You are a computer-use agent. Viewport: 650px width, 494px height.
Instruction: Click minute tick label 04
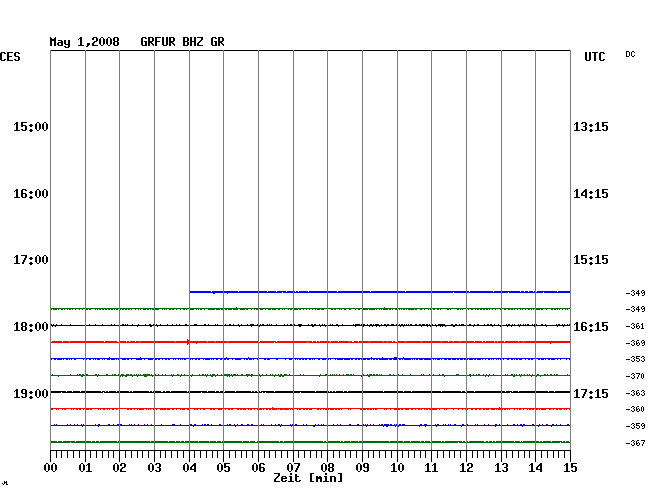(189, 468)
